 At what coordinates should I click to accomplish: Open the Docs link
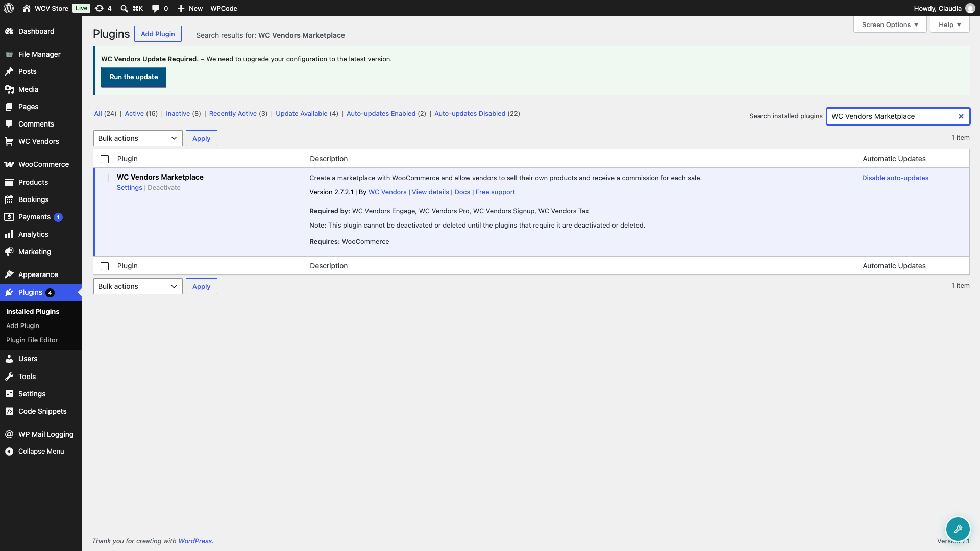[462, 192]
